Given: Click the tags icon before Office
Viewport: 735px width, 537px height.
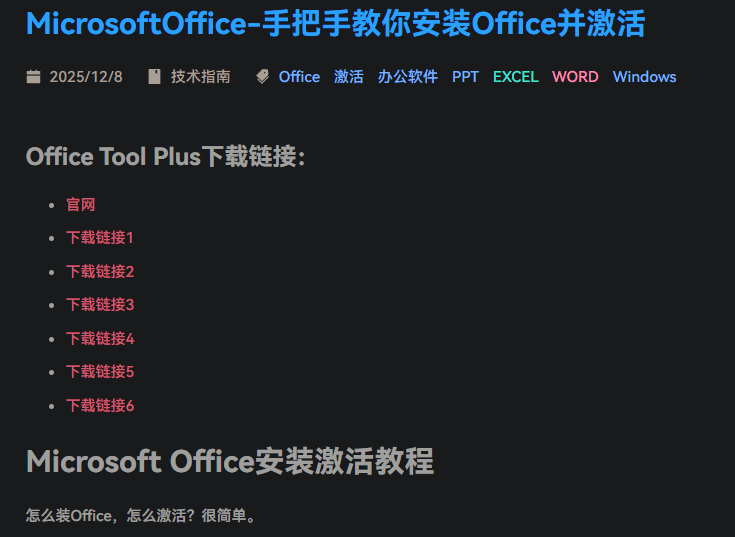Looking at the screenshot, I should 263,77.
